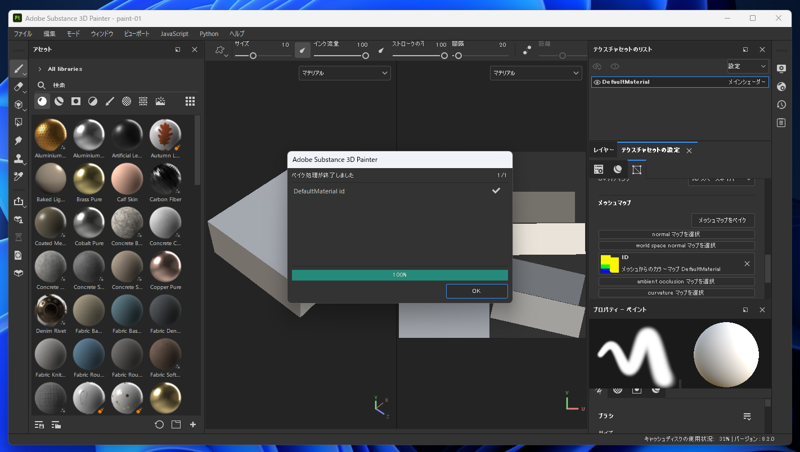Click the open-box icon at left toolbar bottom

18,273
